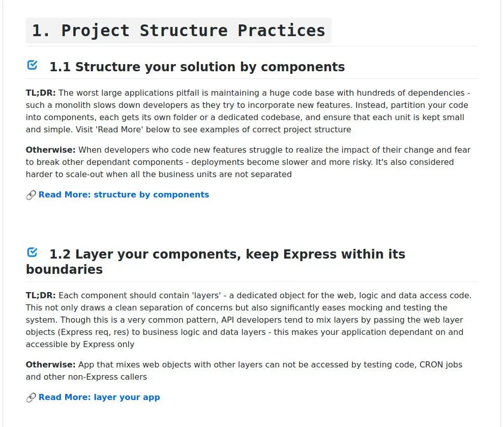Click the word 'boundaries' in heading 1.2

[x=64, y=269]
